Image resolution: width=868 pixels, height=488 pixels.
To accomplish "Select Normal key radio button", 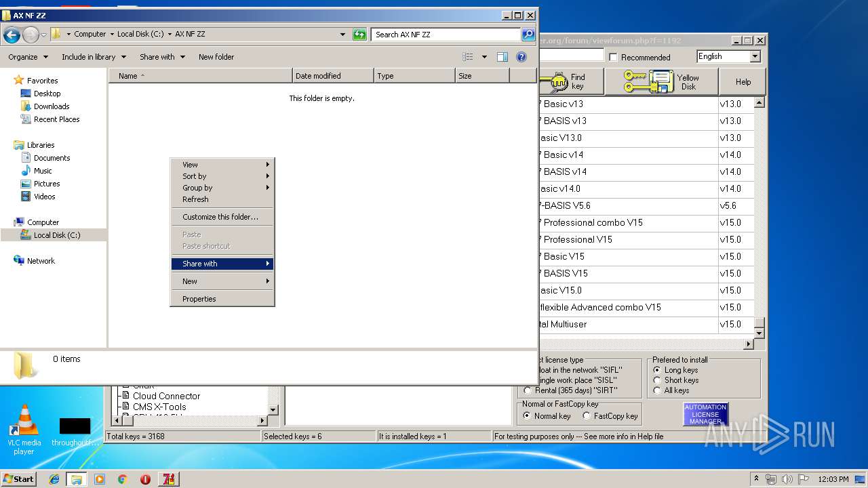I will pyautogui.click(x=527, y=416).
